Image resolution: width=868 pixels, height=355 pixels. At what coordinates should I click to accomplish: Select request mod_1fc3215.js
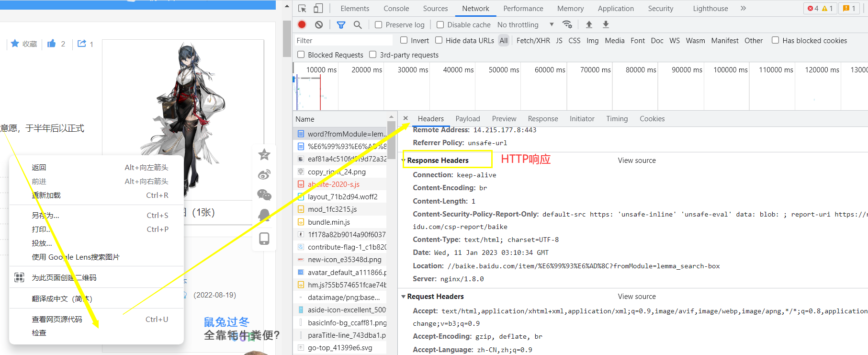(340, 209)
